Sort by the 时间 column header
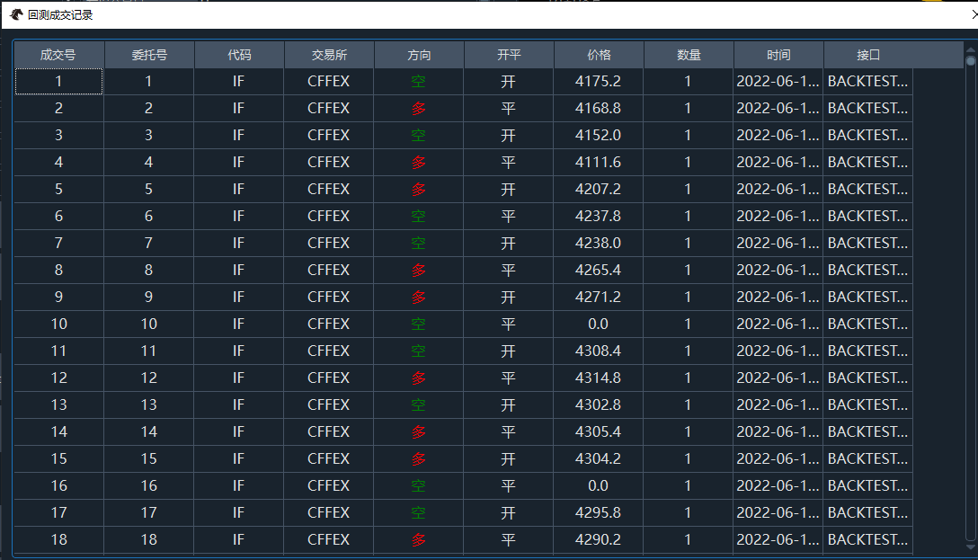This screenshot has width=978, height=560. point(778,55)
